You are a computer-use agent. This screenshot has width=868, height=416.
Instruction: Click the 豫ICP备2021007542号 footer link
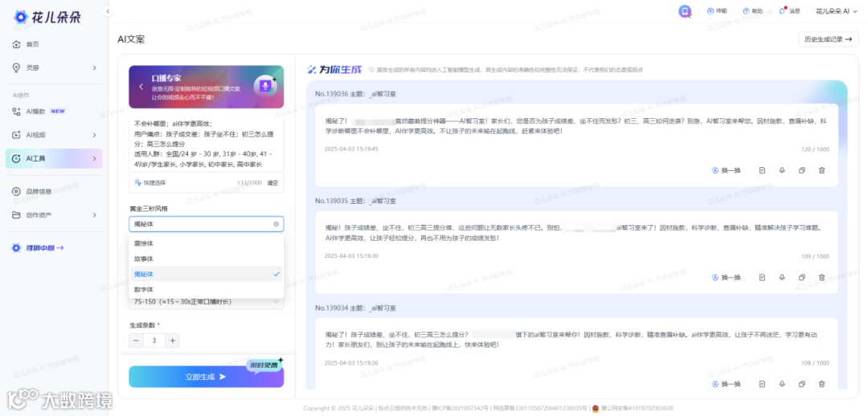tap(460, 408)
